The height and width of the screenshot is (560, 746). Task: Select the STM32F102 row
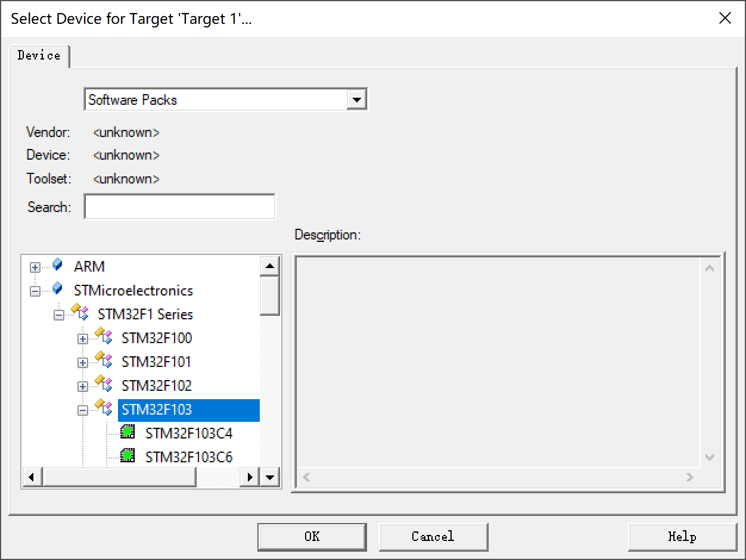point(157,385)
